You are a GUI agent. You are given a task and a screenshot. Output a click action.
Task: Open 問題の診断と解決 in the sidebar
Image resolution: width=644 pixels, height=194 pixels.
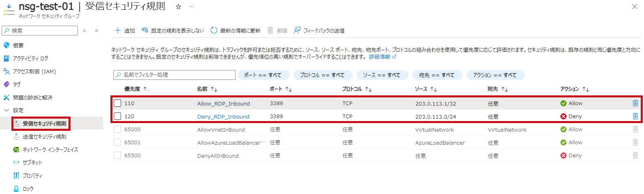[x=33, y=97]
